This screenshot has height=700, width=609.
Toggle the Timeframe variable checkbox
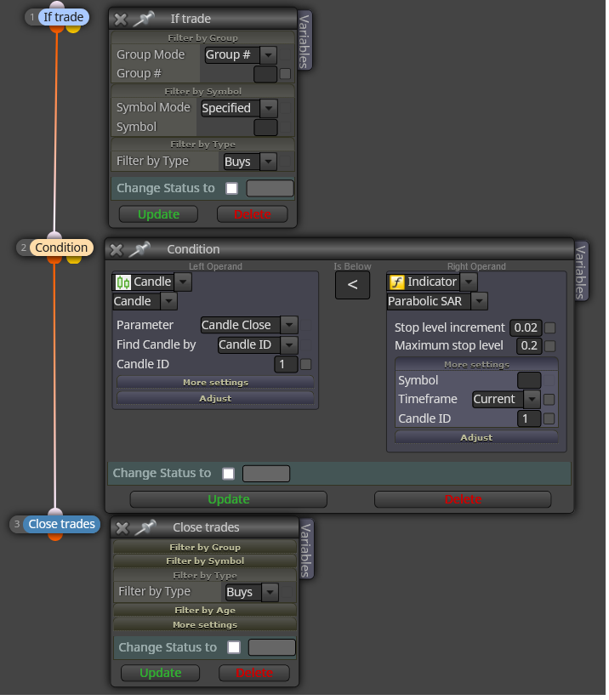tap(551, 401)
